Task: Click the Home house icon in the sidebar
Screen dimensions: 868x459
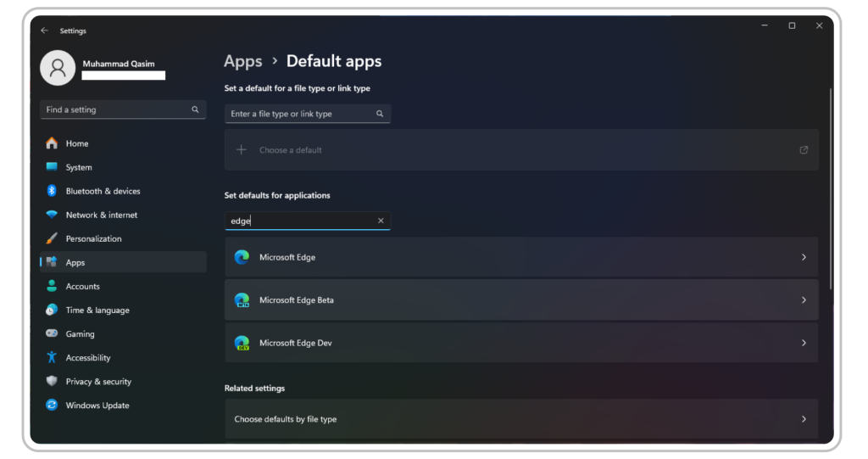Action: (x=52, y=143)
